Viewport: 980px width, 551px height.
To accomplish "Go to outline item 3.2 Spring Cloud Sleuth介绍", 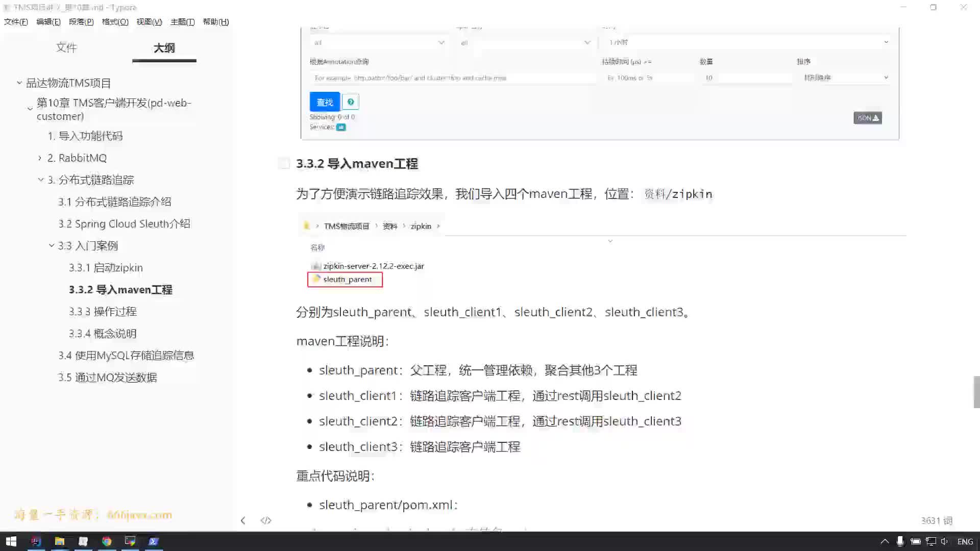I will point(124,224).
